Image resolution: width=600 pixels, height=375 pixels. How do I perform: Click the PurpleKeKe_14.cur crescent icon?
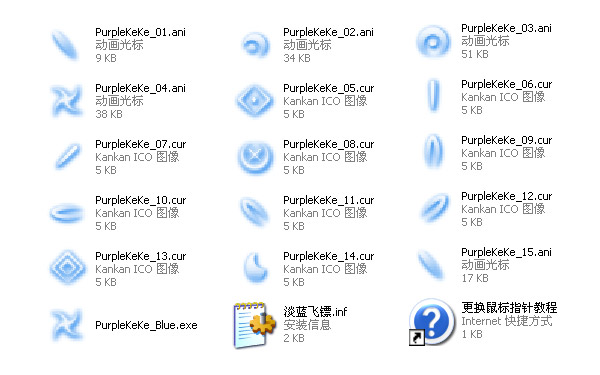256,267
